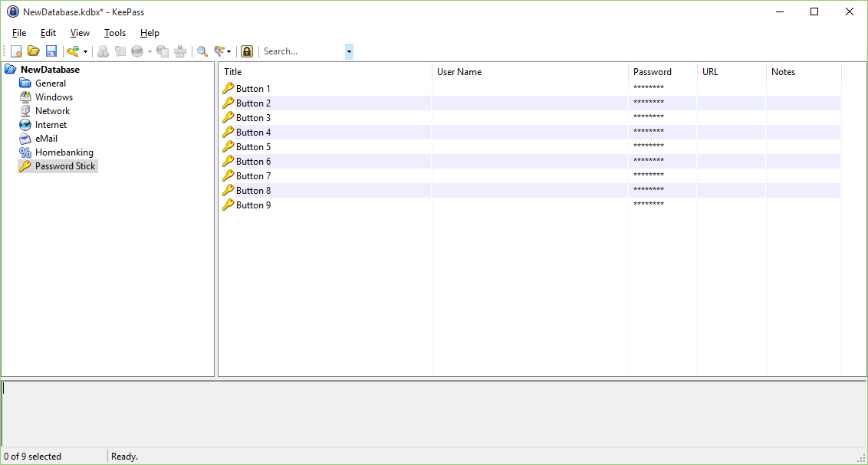Click the key icon of Button 1
This screenshot has height=465, width=868.
click(228, 88)
